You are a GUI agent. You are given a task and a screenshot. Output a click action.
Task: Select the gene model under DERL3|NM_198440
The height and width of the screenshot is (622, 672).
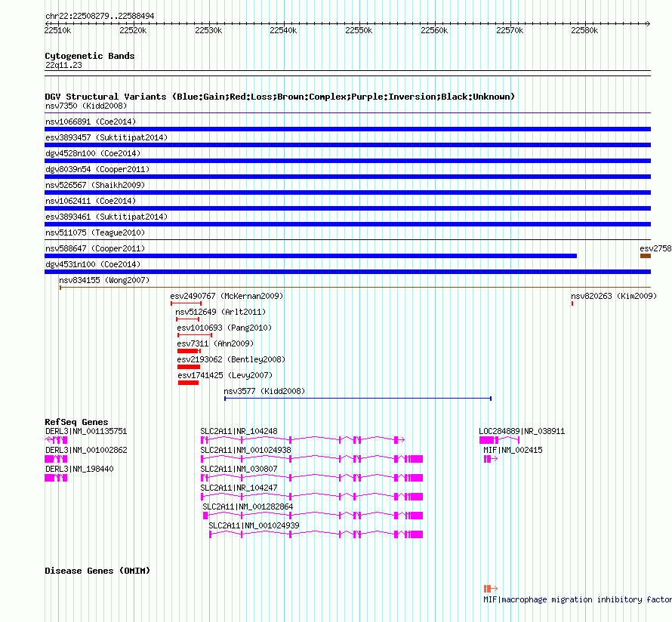[x=56, y=478]
